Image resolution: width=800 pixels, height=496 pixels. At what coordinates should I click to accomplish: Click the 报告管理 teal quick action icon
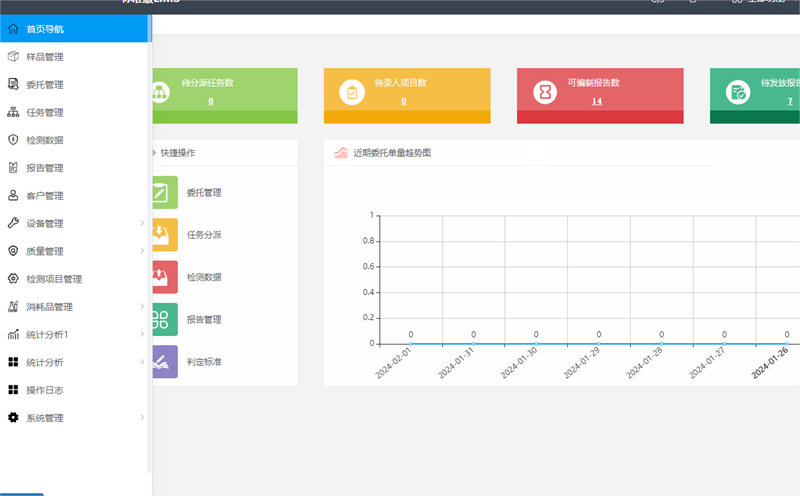click(164, 319)
